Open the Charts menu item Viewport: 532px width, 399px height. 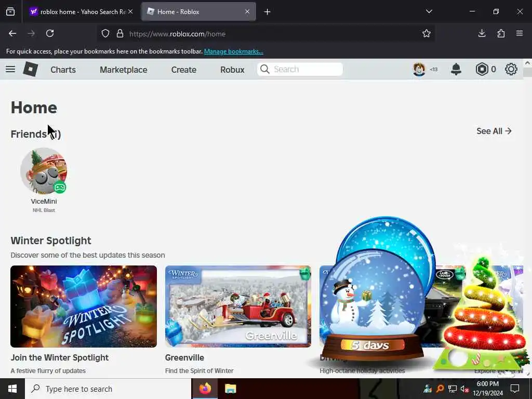pos(63,70)
